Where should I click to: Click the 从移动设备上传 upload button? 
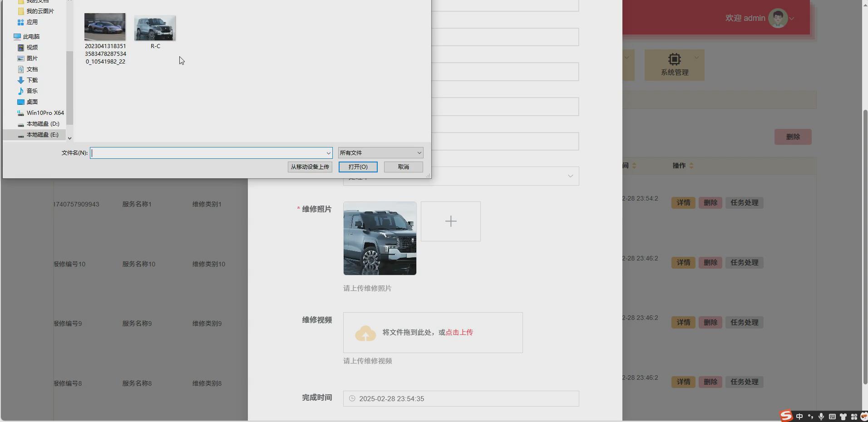tap(309, 167)
